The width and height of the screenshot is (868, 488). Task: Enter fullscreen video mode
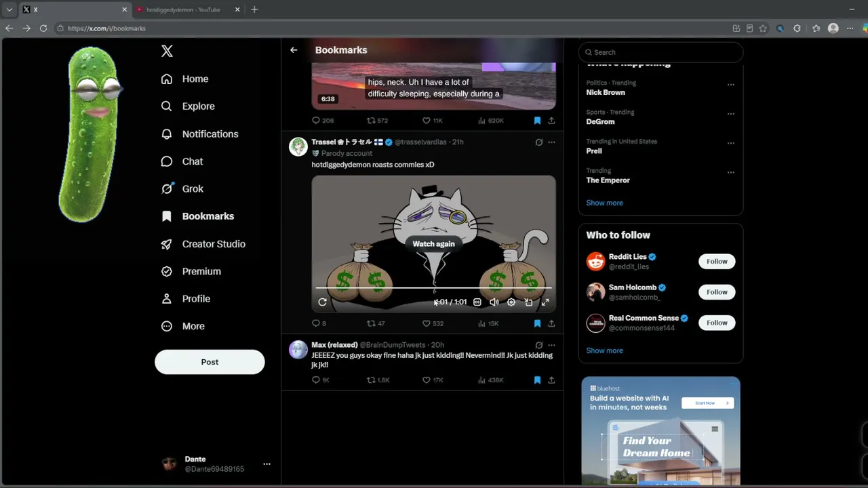pyautogui.click(x=545, y=302)
